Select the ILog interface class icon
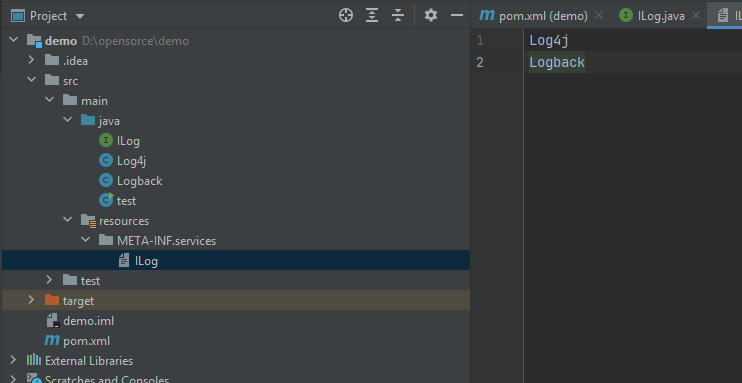742x383 pixels. click(x=106, y=141)
